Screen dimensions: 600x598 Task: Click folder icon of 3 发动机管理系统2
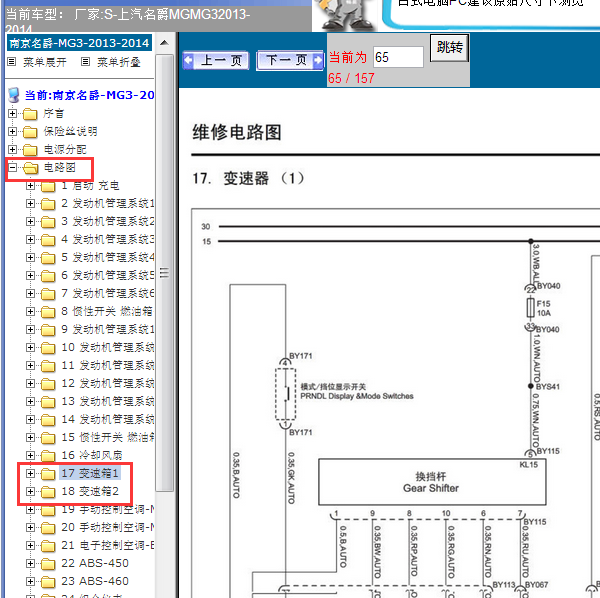[48, 222]
